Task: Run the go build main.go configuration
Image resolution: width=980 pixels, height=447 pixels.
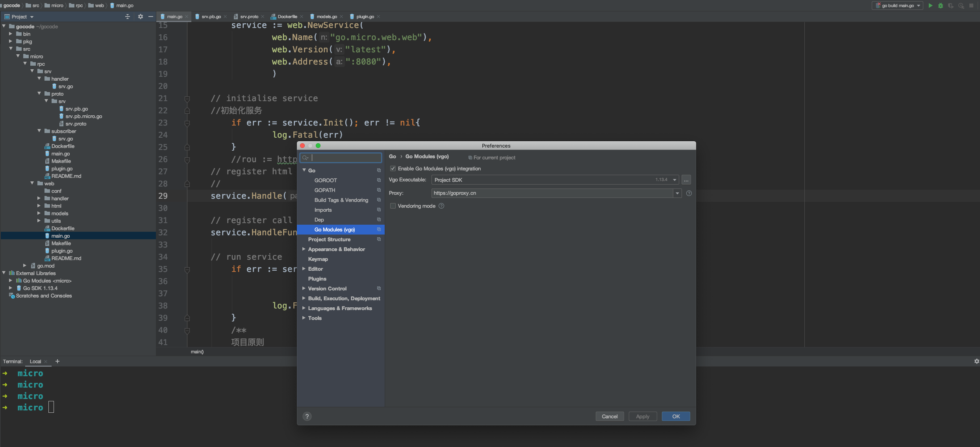Action: (x=930, y=6)
